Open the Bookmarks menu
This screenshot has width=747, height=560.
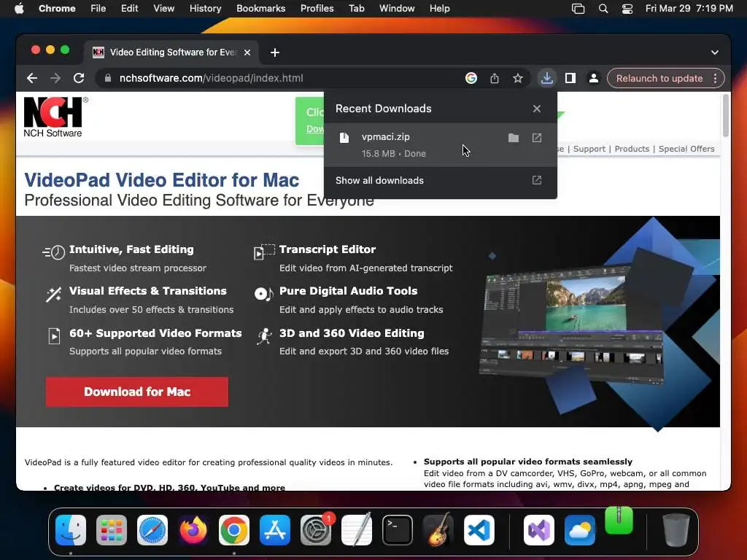coord(260,9)
